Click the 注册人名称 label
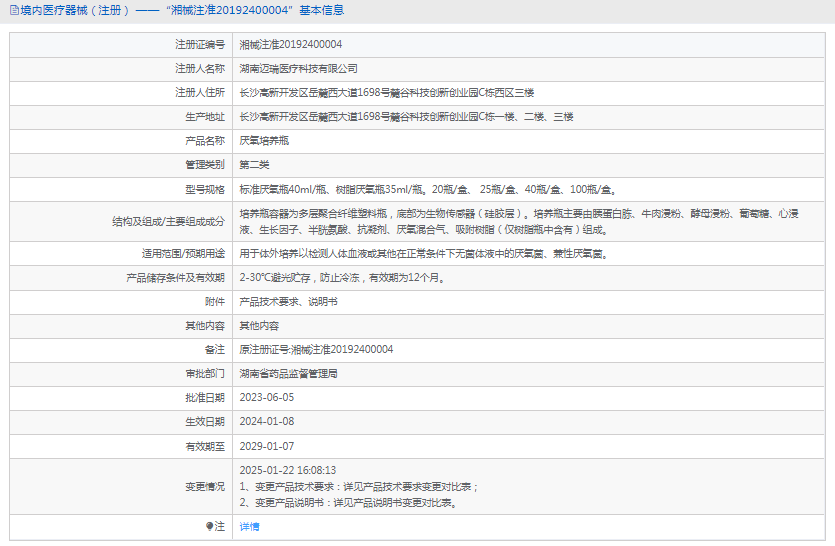Image resolution: width=835 pixels, height=546 pixels. 200,69
